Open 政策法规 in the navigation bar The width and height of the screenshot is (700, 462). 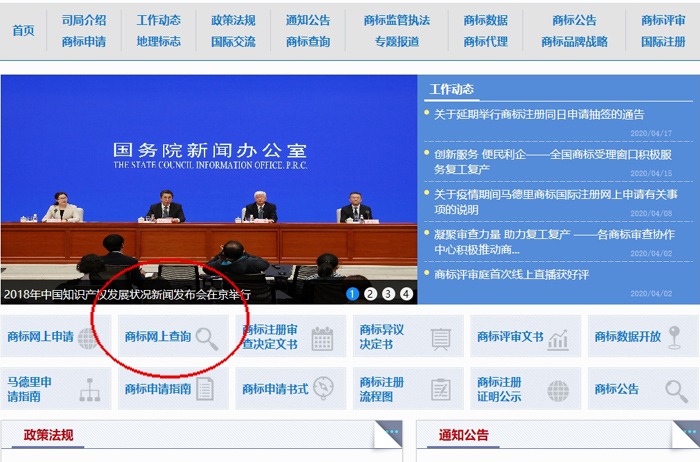tap(233, 20)
